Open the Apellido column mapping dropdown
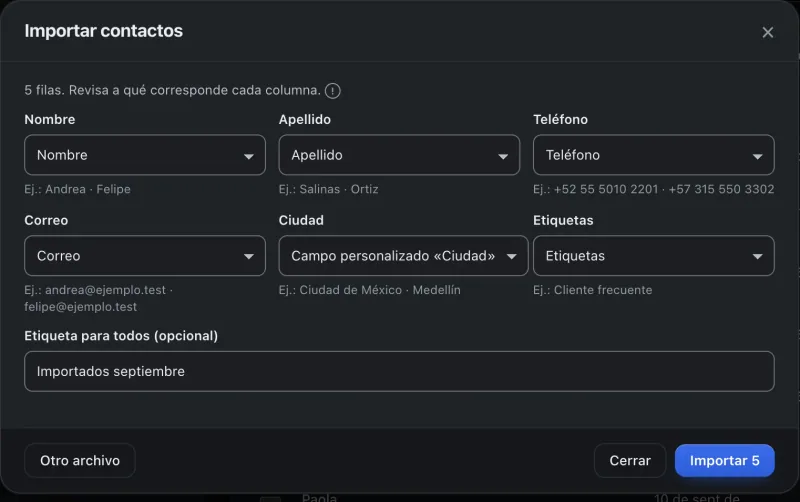The image size is (800, 502). click(399, 155)
